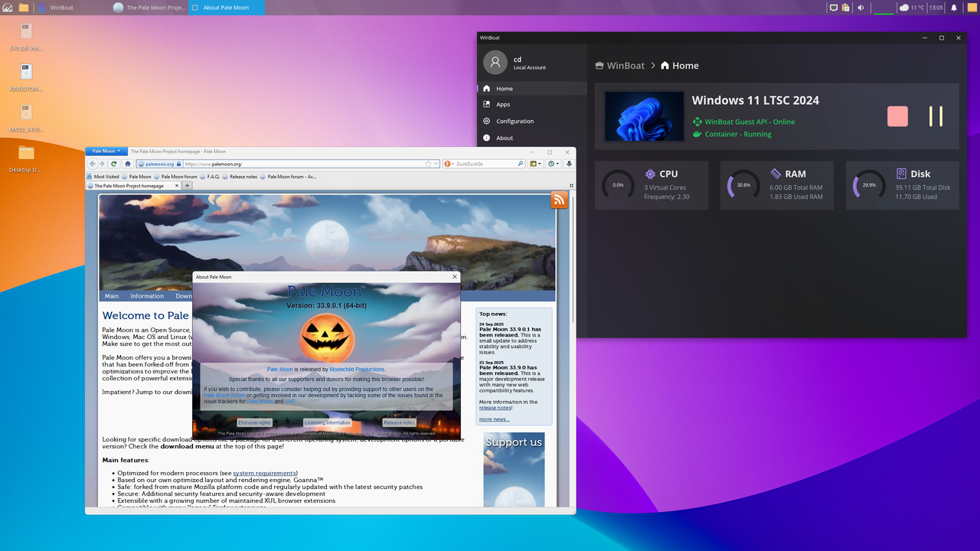980x551 pixels.
Task: Mute audio via the taskbar speaker icon
Action: click(x=861, y=8)
